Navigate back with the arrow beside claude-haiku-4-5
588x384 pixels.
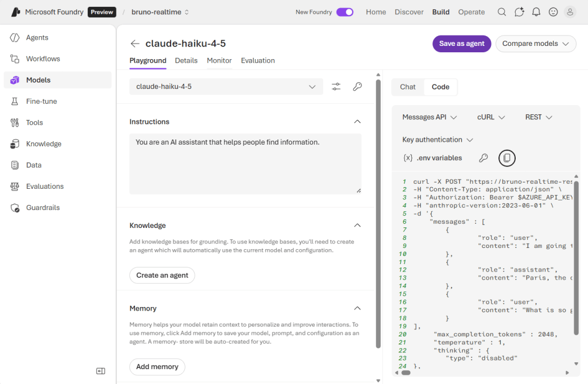coord(134,43)
